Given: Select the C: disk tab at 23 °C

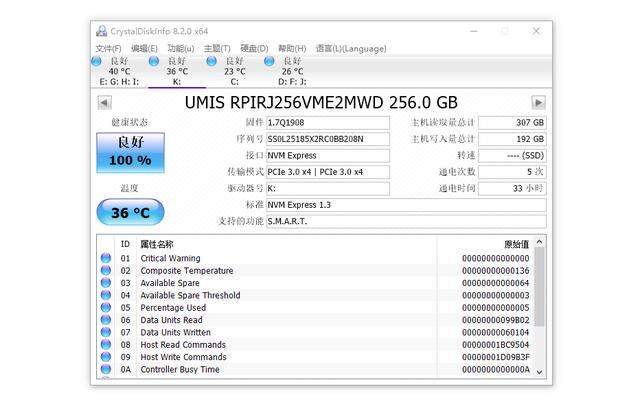Looking at the screenshot, I should (x=235, y=72).
